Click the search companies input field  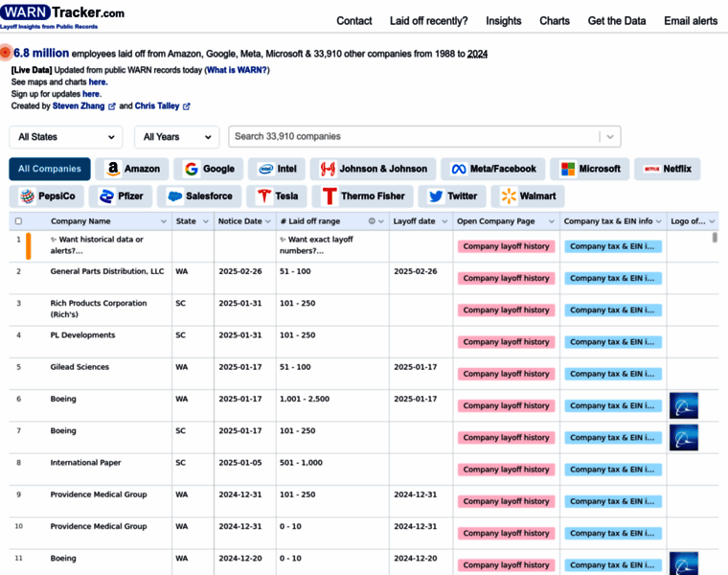(x=412, y=137)
